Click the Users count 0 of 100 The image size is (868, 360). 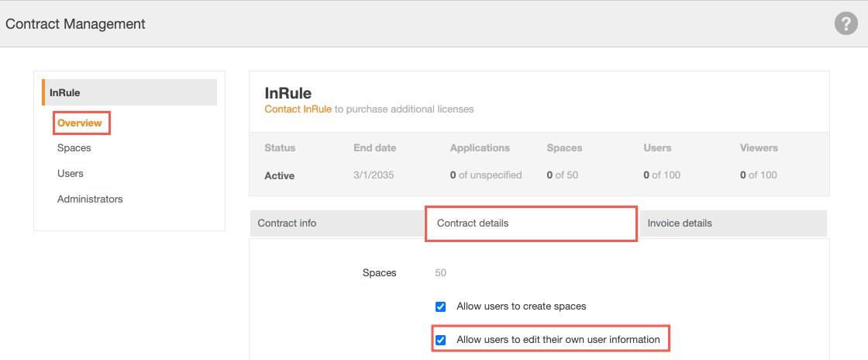(662, 175)
